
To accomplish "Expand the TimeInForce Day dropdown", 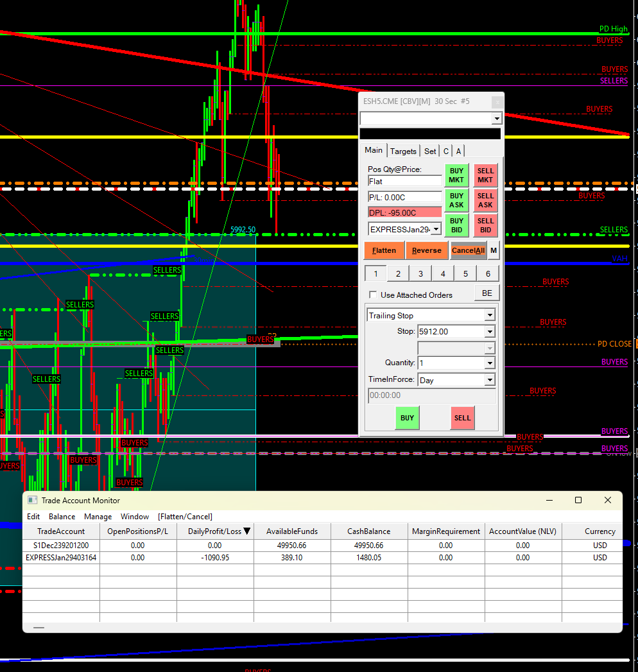I will tap(490, 380).
